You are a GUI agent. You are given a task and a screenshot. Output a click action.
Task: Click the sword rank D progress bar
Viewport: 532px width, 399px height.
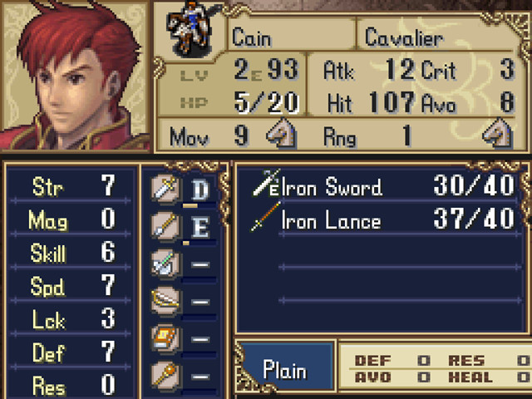click(x=199, y=205)
